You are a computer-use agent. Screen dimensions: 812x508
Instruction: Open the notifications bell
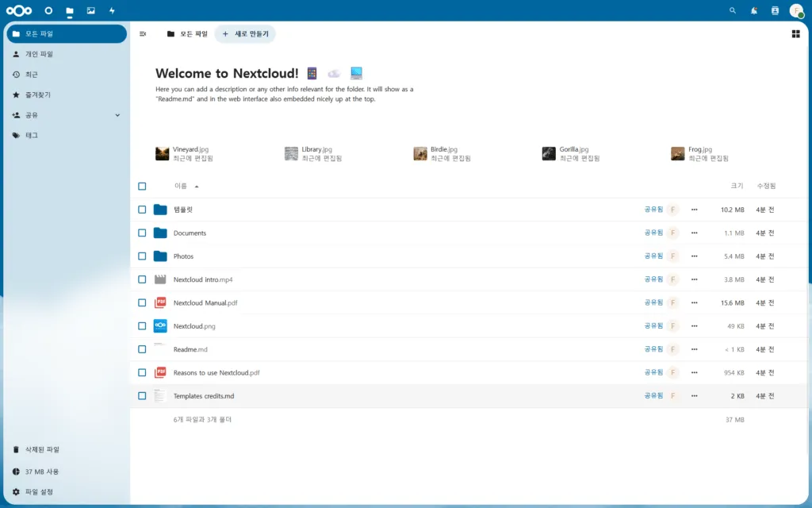(x=754, y=10)
